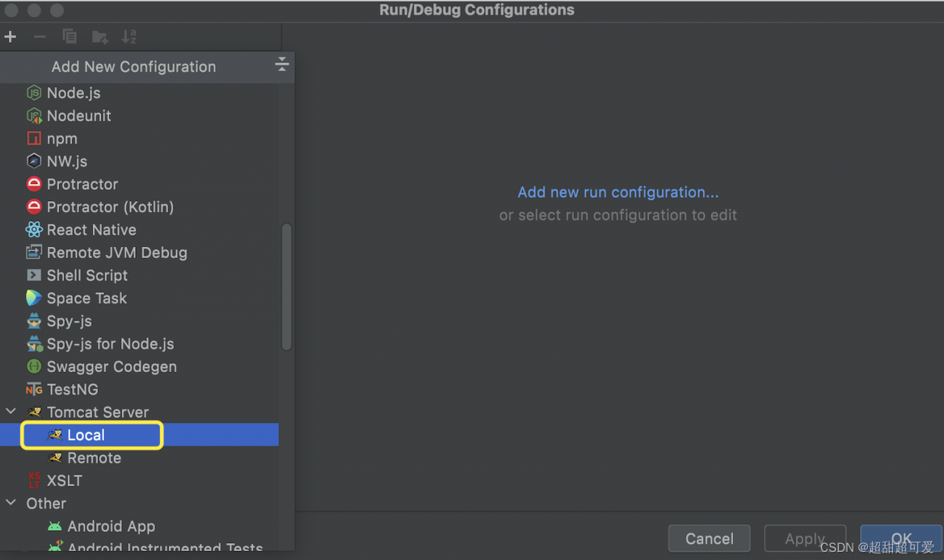This screenshot has width=944, height=560.
Task: Click the configuration list scrollbar thumb
Action: click(x=287, y=287)
